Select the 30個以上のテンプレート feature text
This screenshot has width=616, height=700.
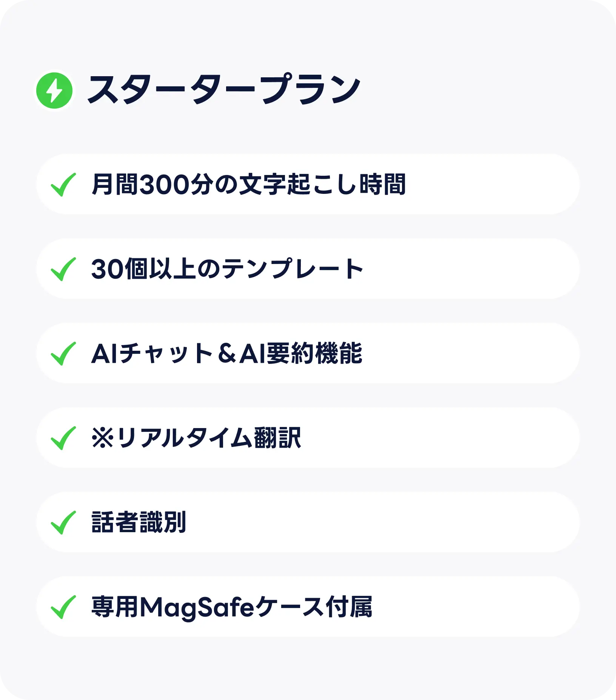point(227,269)
